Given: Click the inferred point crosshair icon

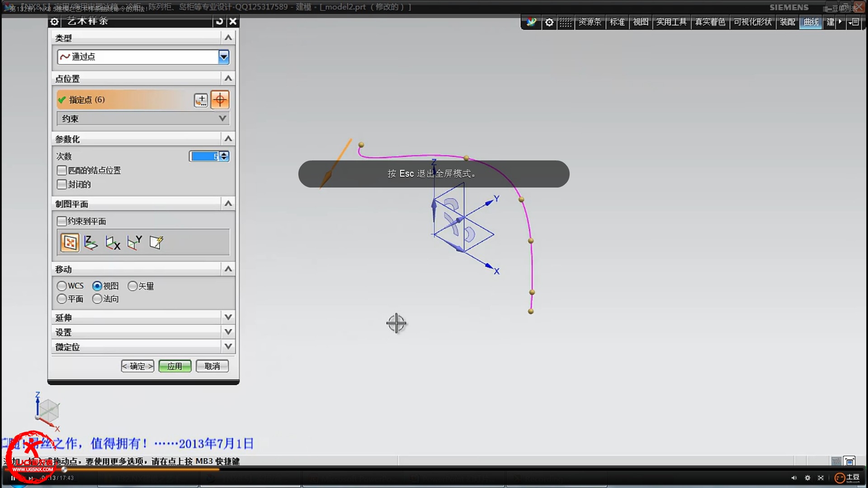Looking at the screenshot, I should tap(220, 100).
